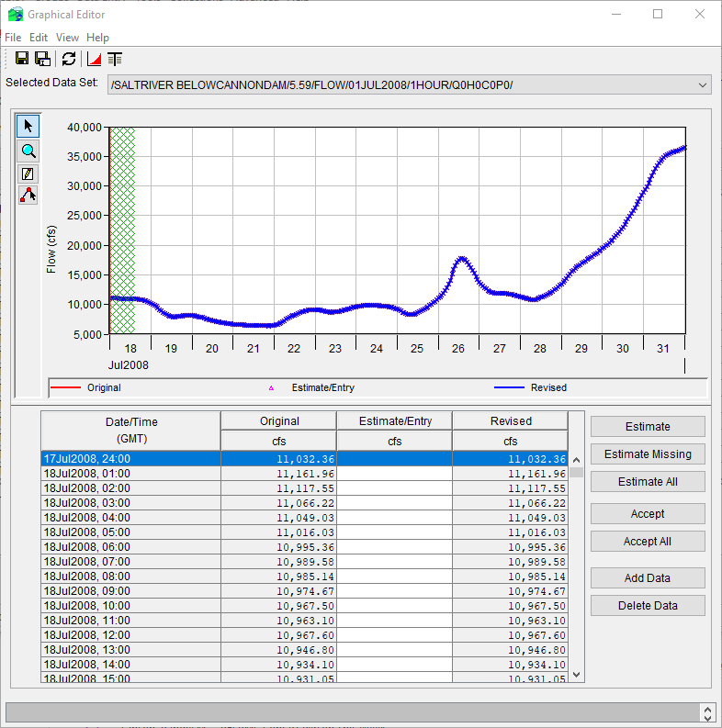Screen dimensions: 722x728
Task: Click the table view toolbar icon
Action: click(115, 59)
